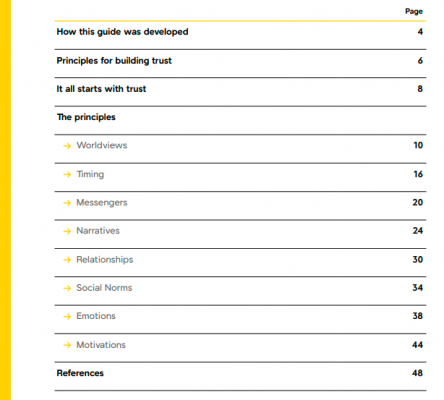The image size is (444, 400).
Task: Click page number 16 for Timing
Action: (418, 174)
